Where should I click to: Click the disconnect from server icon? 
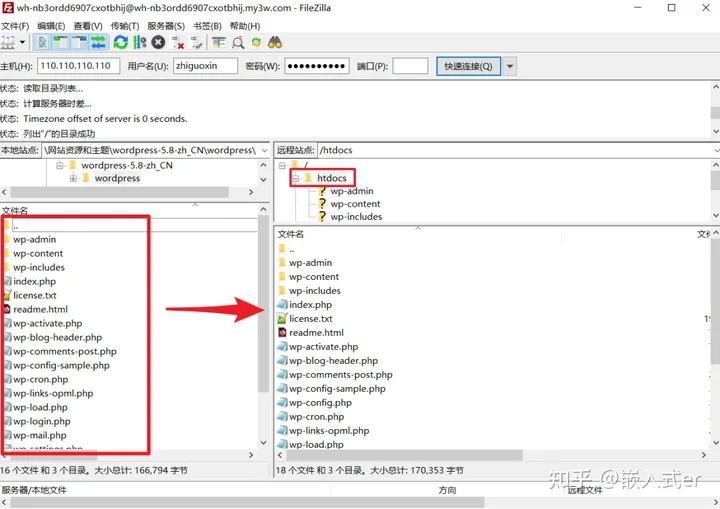tap(178, 42)
